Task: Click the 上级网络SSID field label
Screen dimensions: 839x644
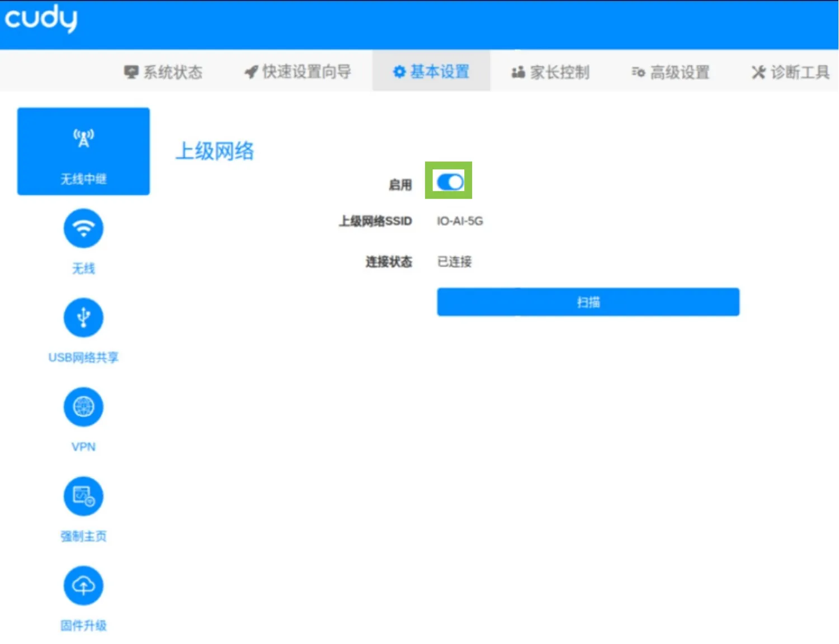Action: click(375, 221)
